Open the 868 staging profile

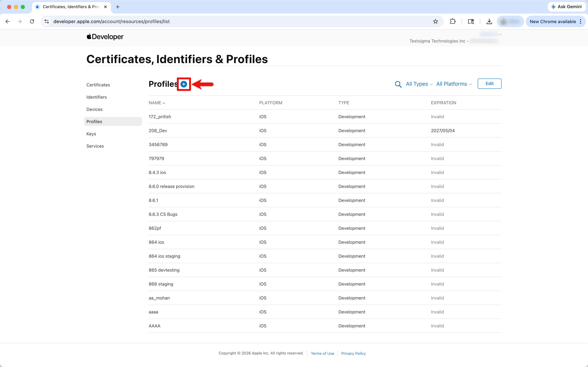pyautogui.click(x=325, y=284)
